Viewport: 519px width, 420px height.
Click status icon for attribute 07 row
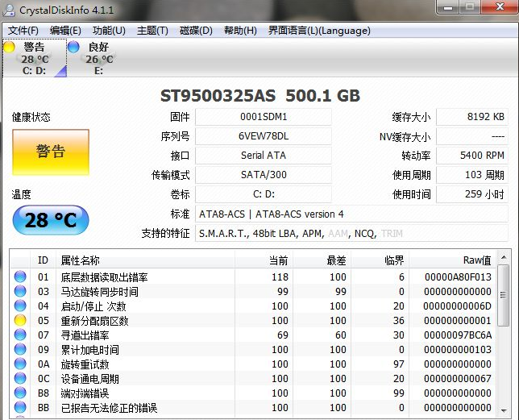(x=20, y=335)
